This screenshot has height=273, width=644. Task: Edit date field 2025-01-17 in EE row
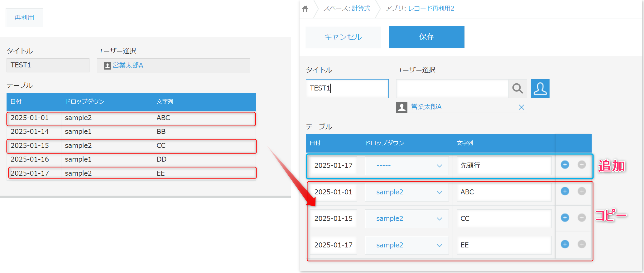pyautogui.click(x=333, y=245)
